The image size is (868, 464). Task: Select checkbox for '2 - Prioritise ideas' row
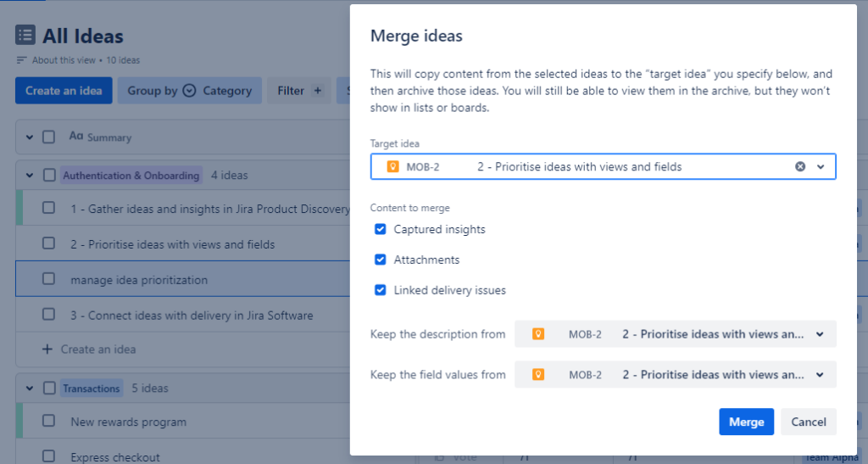point(48,243)
